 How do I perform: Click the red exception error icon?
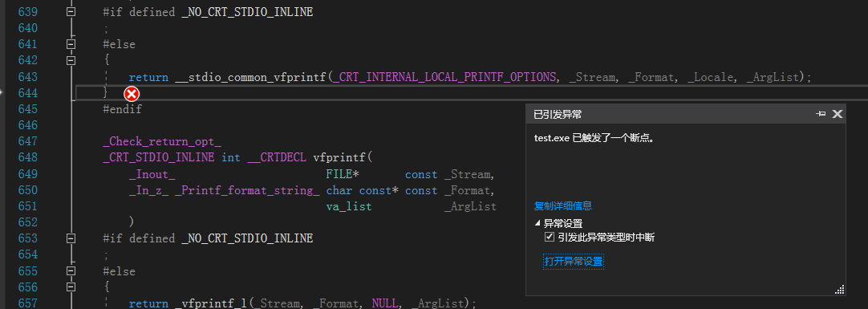coord(132,94)
